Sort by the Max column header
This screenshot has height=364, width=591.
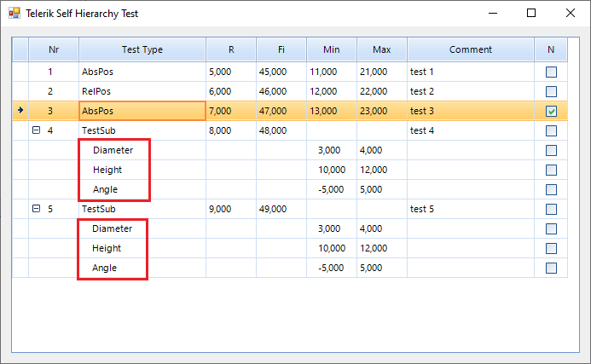[x=381, y=50]
